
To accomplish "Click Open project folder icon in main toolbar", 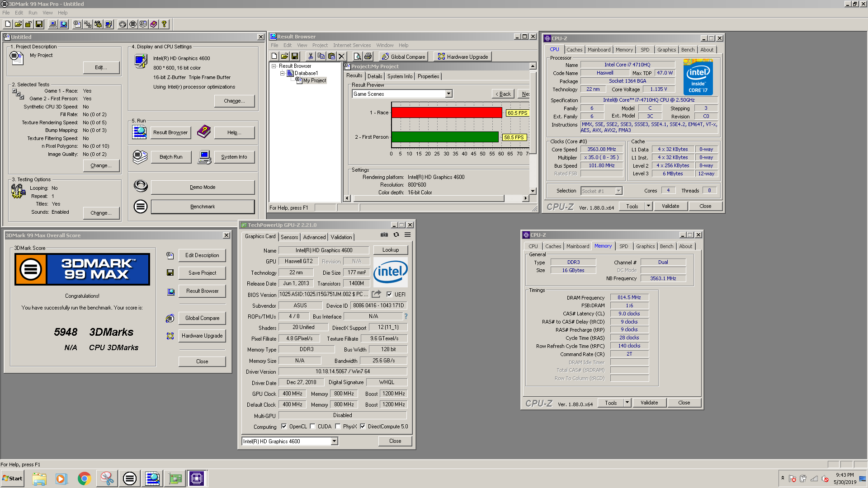I will pos(18,24).
